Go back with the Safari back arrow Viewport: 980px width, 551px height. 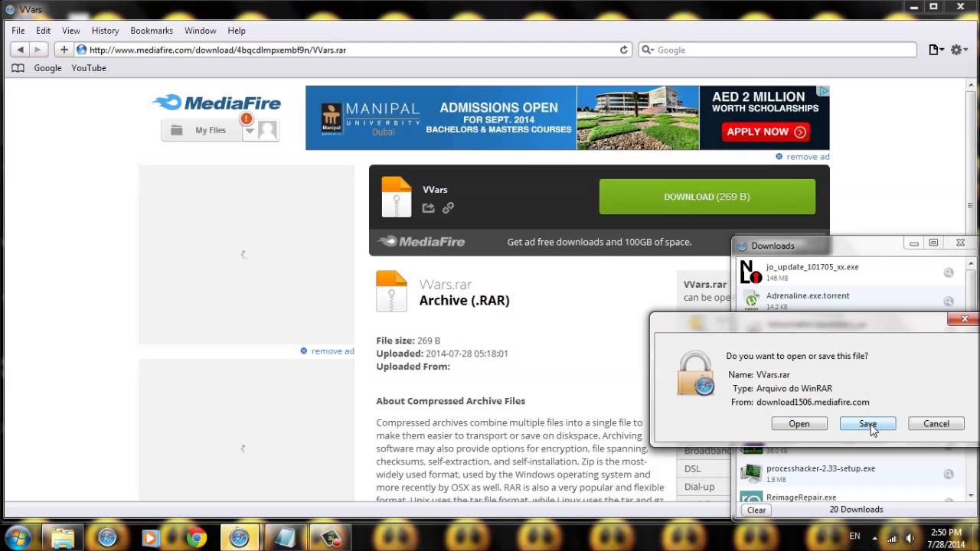(x=20, y=50)
